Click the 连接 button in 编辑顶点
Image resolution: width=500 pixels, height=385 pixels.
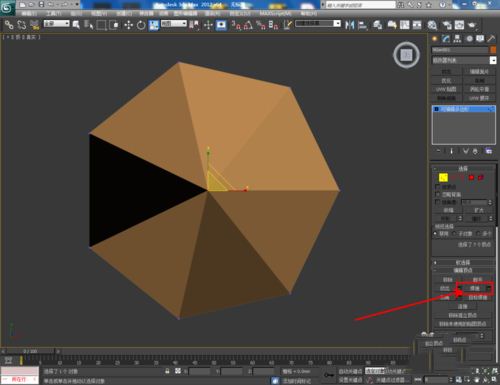(463, 306)
